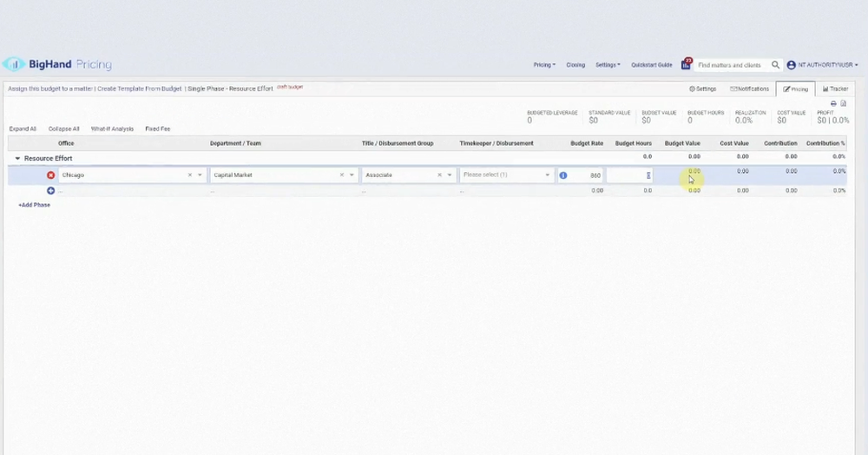Click the REALIZATION summary value
This screenshot has height=455, width=868.
coord(744,121)
